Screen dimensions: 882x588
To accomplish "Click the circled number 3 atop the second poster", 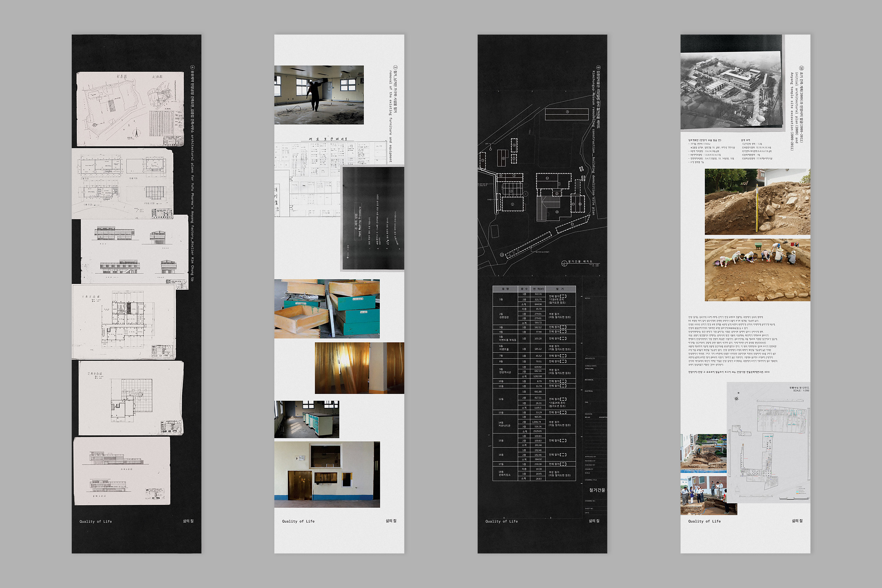I will 395,68.
